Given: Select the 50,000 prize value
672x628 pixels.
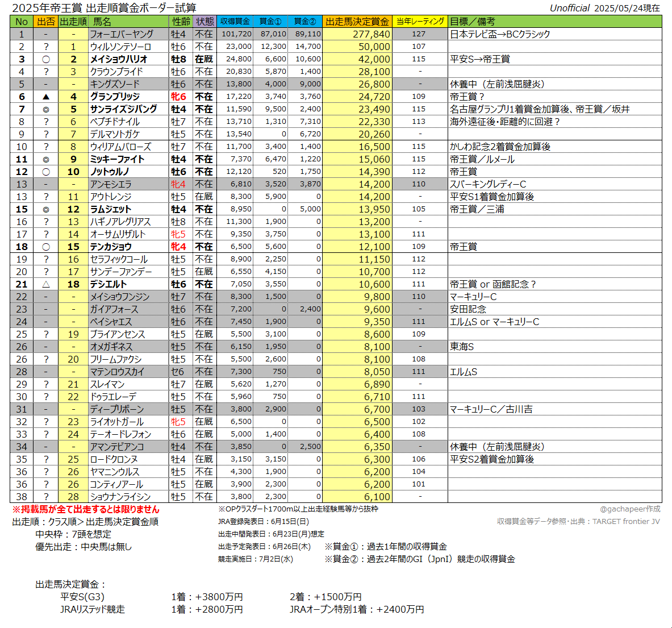Looking at the screenshot, I should point(374,46).
